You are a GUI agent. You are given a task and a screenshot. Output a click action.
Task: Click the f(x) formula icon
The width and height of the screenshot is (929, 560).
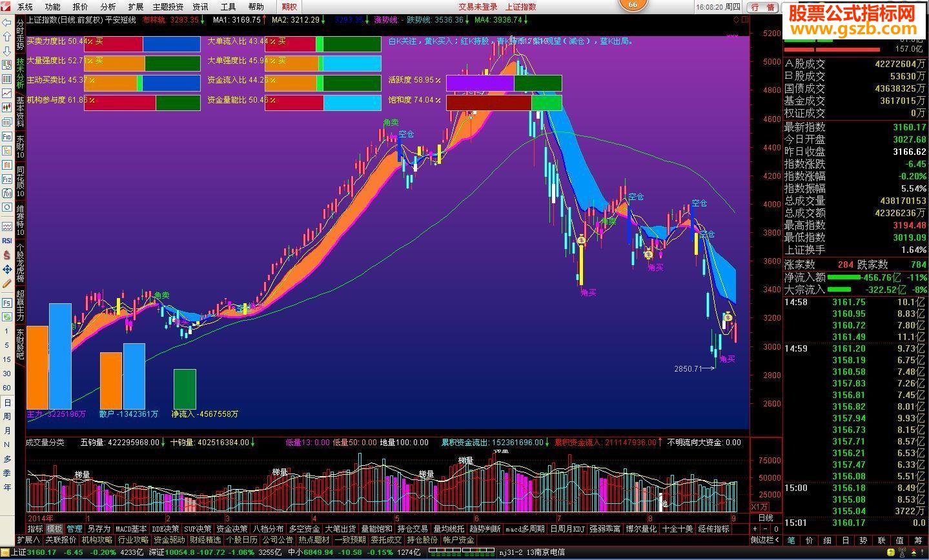[6, 194]
